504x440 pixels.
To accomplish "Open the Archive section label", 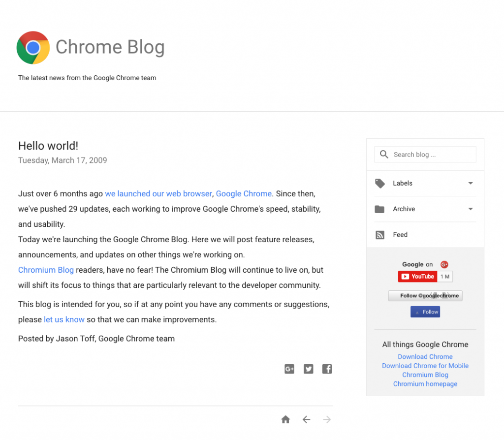I will coord(404,209).
